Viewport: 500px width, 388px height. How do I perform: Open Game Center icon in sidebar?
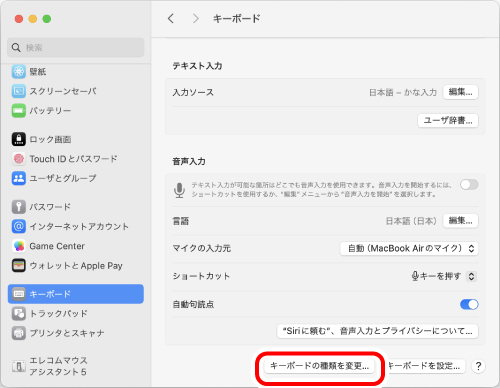(x=19, y=246)
